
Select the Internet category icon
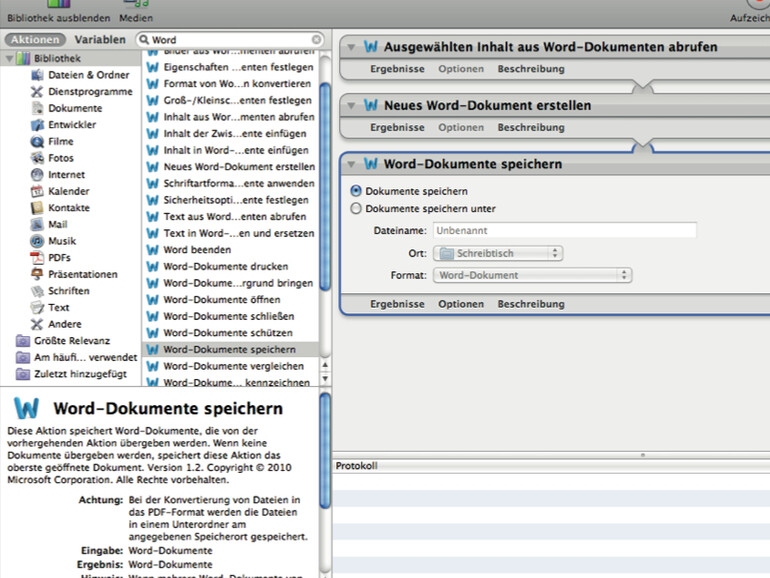pos(37,174)
